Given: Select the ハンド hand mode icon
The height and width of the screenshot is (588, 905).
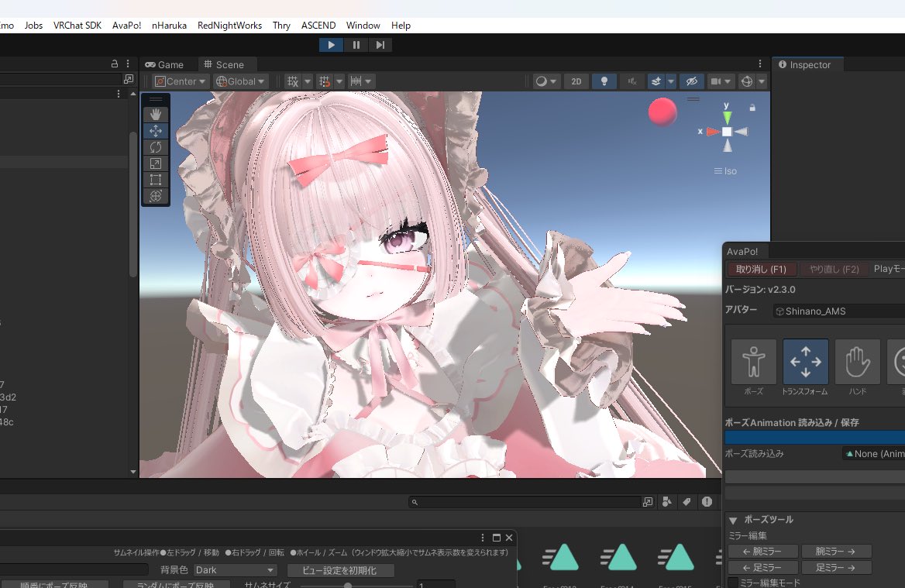Looking at the screenshot, I should coord(858,362).
